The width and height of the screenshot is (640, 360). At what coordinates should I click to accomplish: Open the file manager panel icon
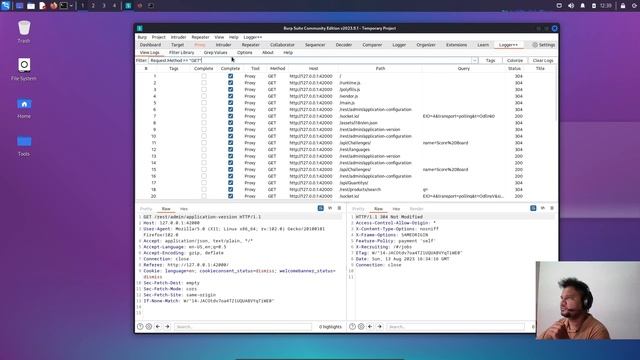click(31, 6)
